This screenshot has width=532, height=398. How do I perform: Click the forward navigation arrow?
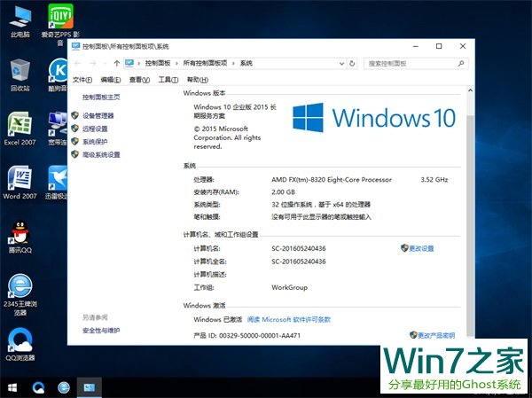pos(92,64)
